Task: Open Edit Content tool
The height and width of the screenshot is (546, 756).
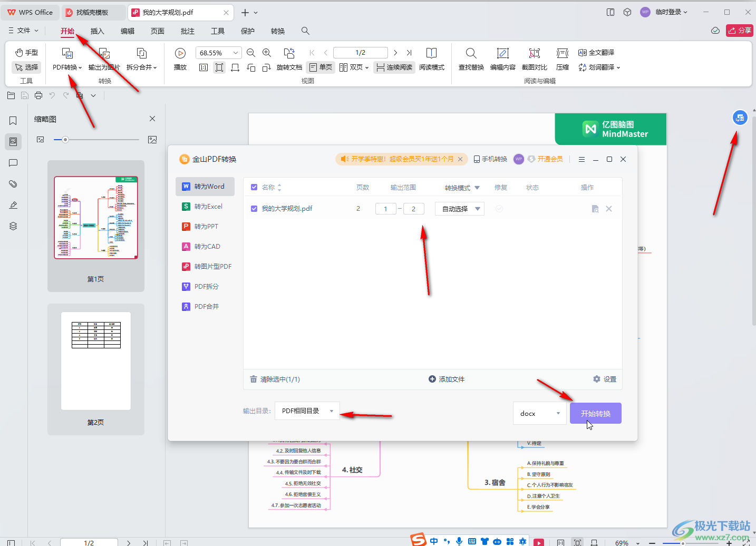Action: (502, 59)
